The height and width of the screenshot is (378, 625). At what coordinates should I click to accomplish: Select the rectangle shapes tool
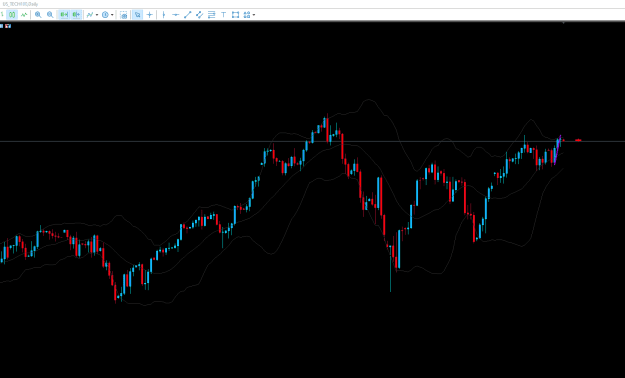(x=235, y=15)
